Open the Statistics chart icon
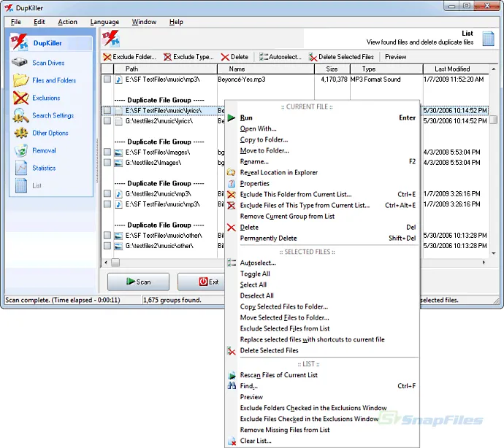 21,168
